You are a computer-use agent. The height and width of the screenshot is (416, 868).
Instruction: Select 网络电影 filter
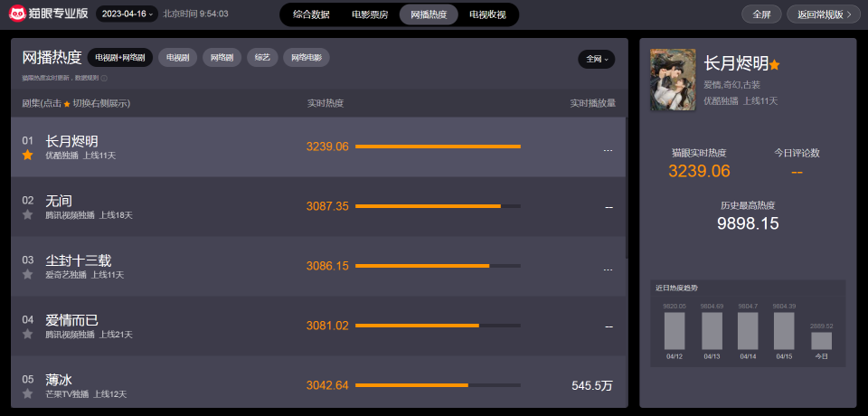coord(307,58)
